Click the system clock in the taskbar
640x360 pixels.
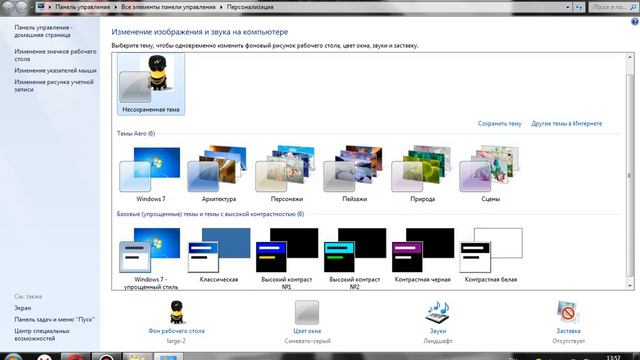(x=613, y=357)
